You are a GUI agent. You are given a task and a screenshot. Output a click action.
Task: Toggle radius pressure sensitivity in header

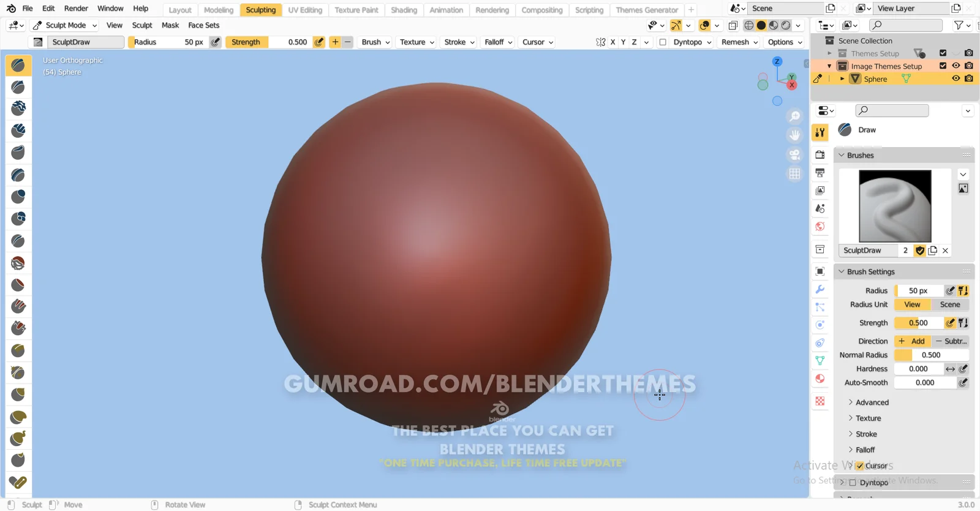(x=216, y=42)
